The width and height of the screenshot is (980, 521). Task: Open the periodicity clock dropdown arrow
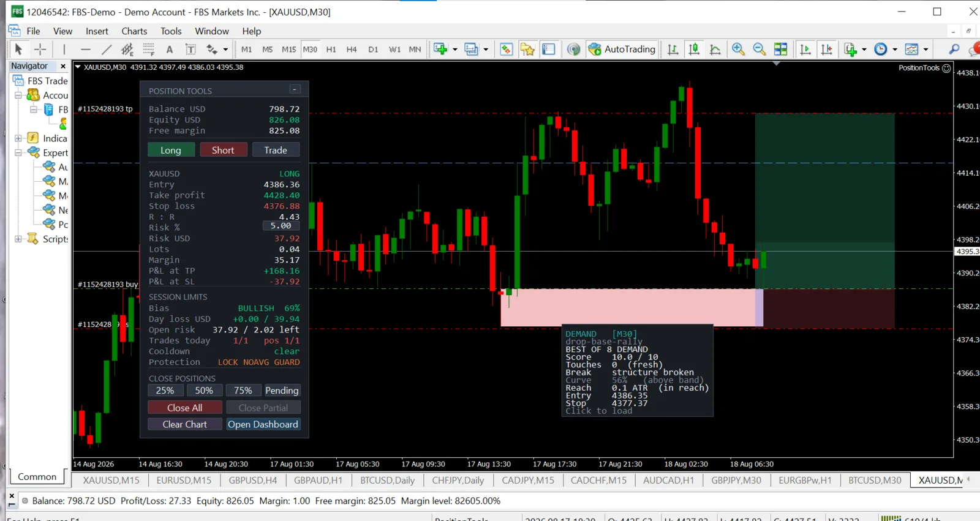tap(895, 49)
